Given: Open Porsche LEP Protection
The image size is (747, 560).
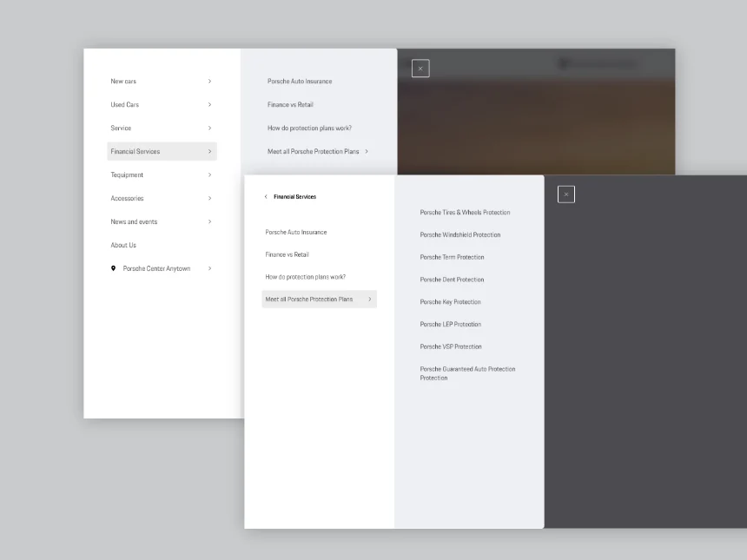Looking at the screenshot, I should (x=450, y=325).
